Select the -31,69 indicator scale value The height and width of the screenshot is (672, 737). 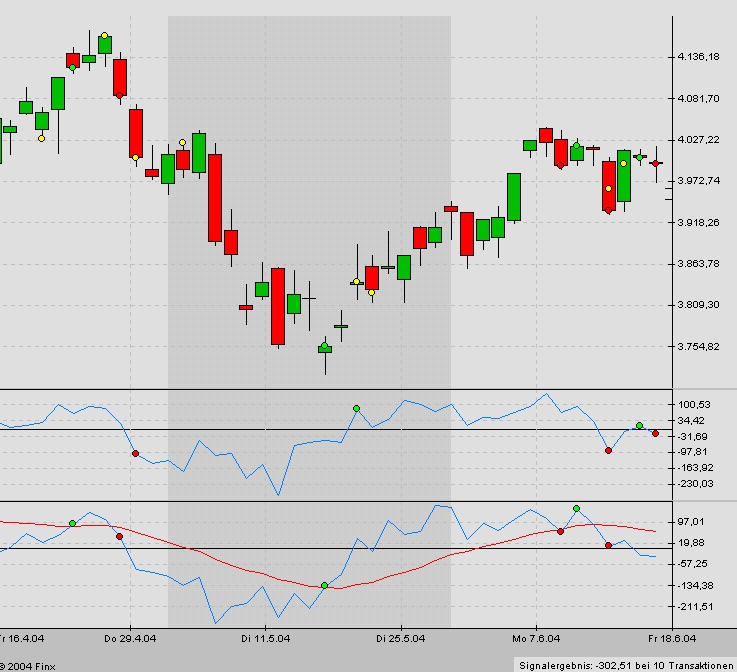[692, 437]
